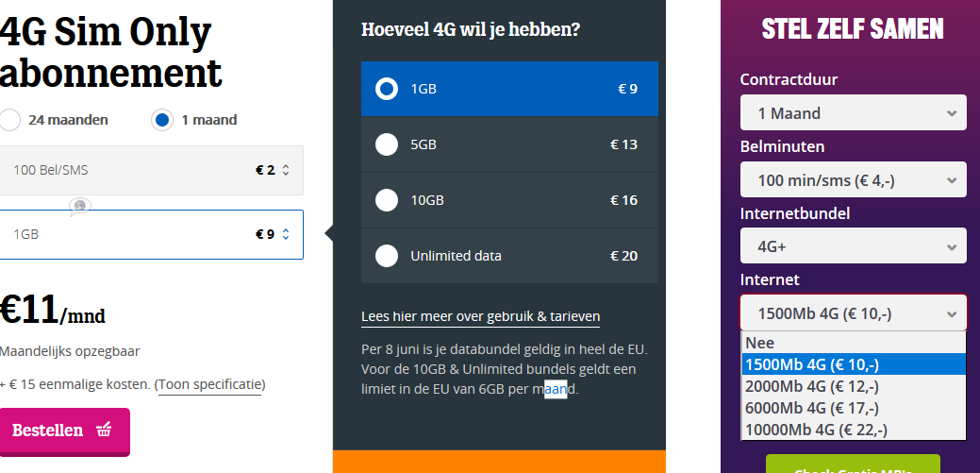Screen dimensions: 980x473
Task: Choose the Unlimited data bundle
Action: (x=509, y=256)
